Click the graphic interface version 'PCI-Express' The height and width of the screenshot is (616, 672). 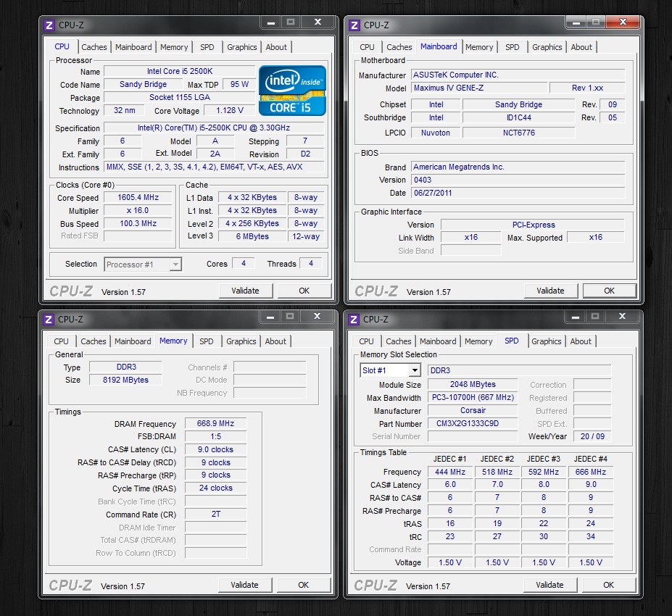(533, 225)
